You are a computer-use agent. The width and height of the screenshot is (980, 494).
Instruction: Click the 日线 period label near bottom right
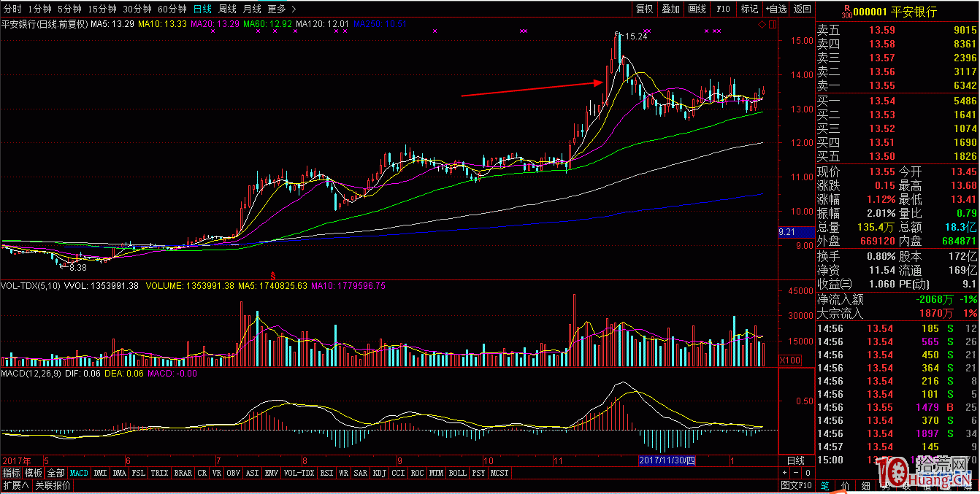795,461
